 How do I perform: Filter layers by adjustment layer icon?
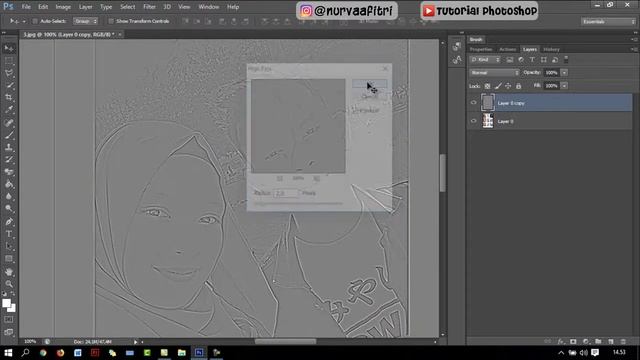(x=521, y=60)
